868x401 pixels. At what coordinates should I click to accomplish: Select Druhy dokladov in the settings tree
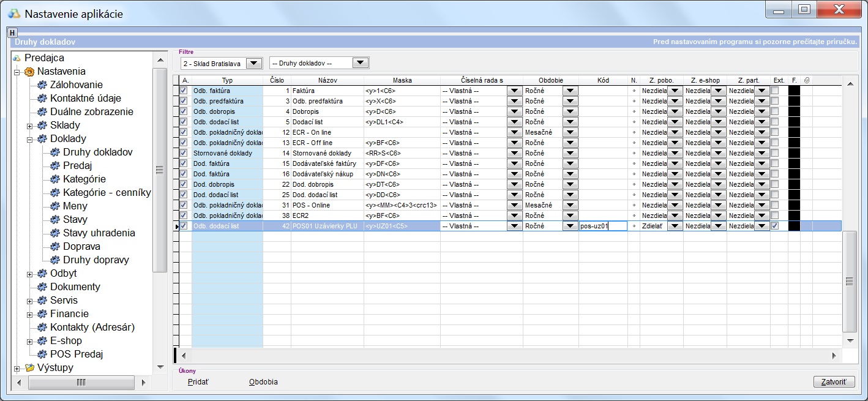97,152
